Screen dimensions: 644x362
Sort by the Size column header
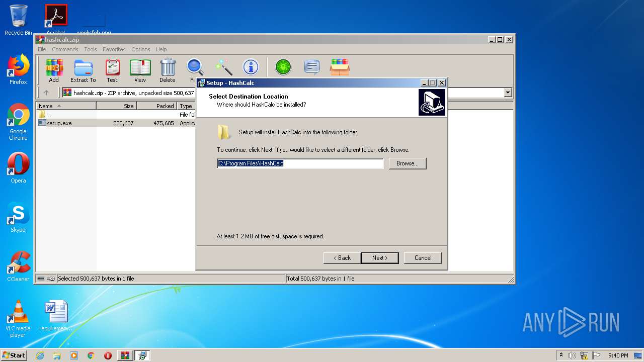117,106
